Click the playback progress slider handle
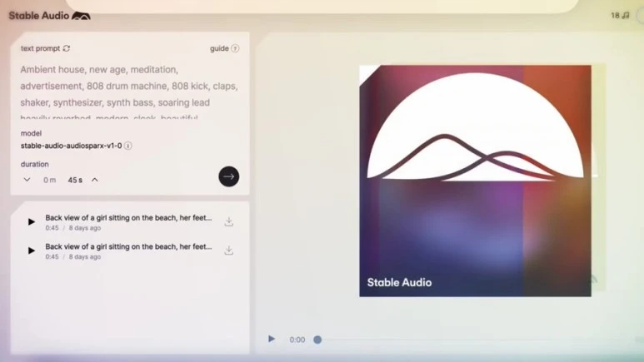Image resolution: width=644 pixels, height=362 pixels. tap(317, 340)
